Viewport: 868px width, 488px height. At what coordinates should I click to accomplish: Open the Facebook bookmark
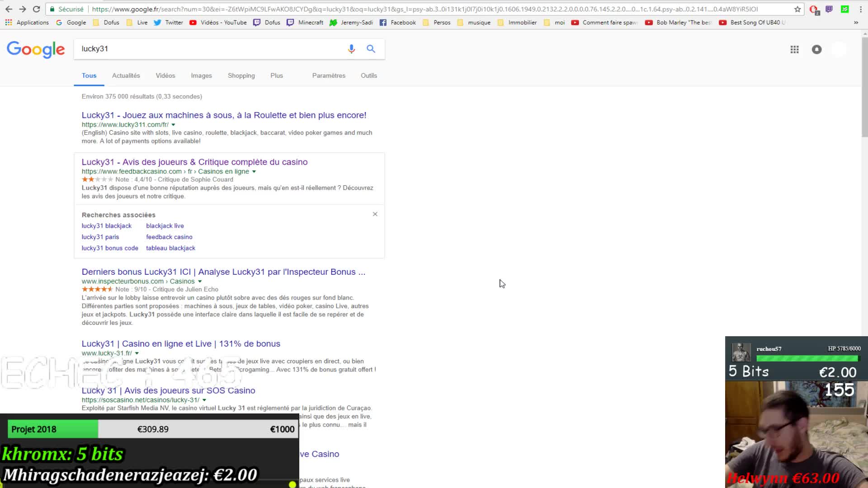[x=397, y=23]
